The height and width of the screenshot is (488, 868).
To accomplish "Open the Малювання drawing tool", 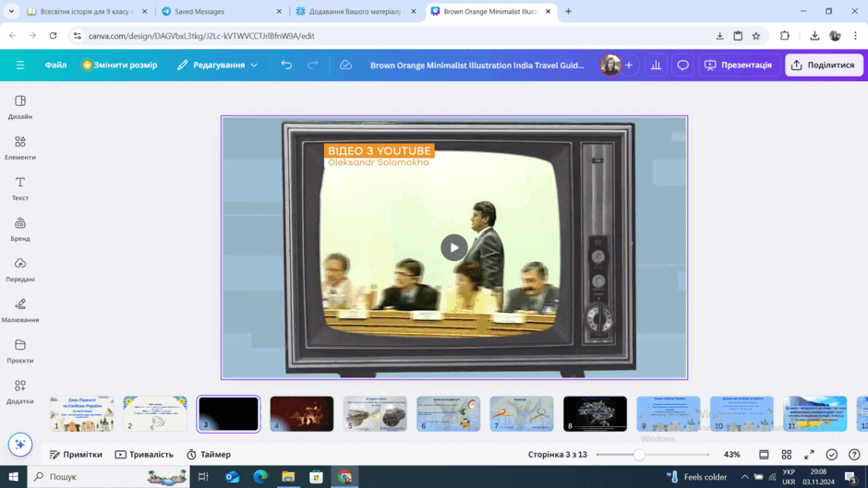I will pos(20,310).
